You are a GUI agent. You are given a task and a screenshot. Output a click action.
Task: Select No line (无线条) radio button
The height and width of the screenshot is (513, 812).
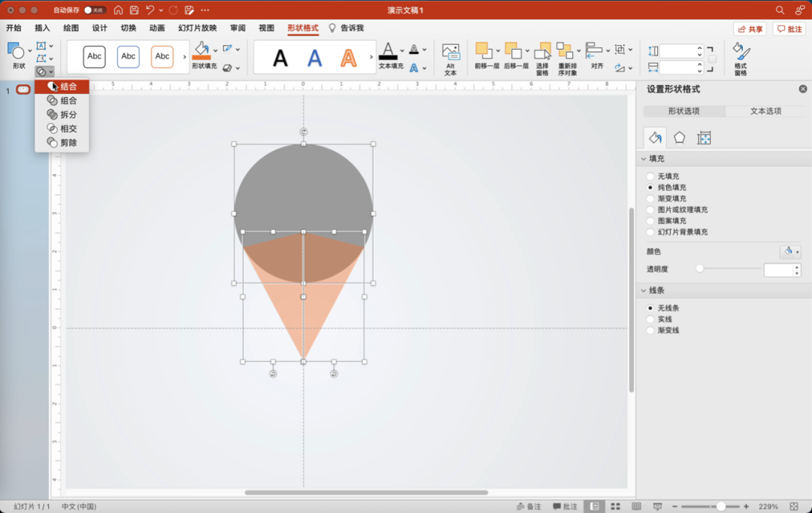click(650, 308)
